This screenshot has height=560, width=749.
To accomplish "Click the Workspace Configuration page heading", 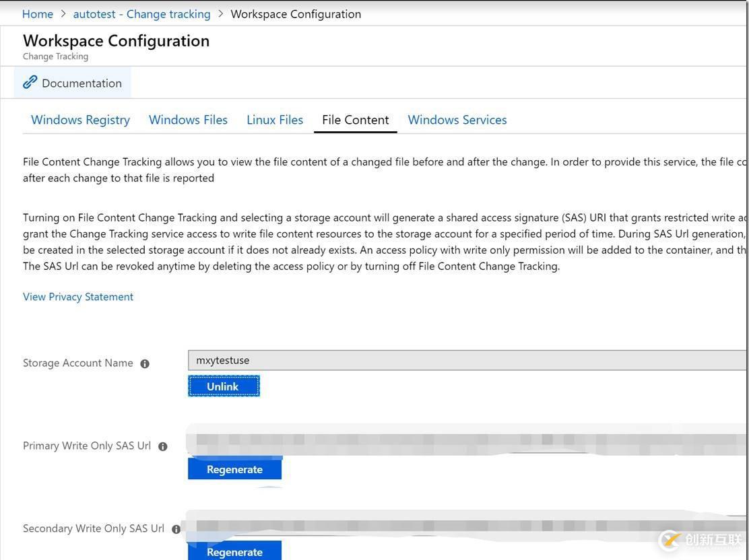I will coord(116,41).
